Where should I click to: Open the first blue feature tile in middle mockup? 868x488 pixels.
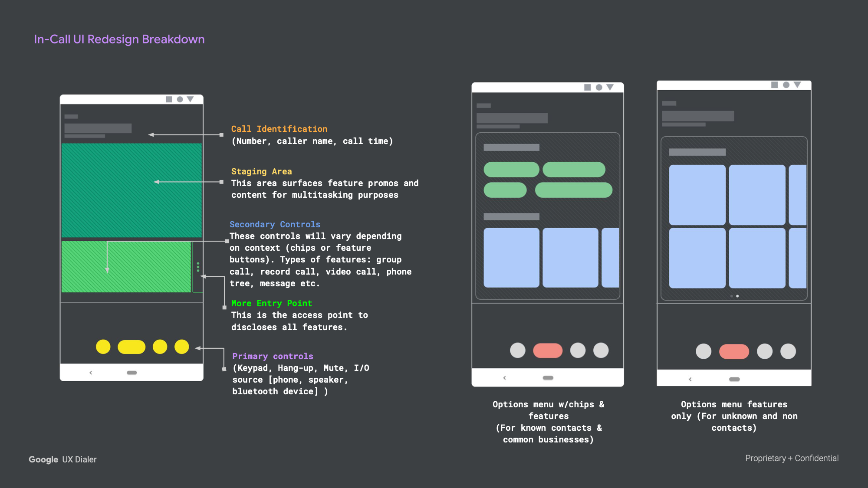coord(511,258)
